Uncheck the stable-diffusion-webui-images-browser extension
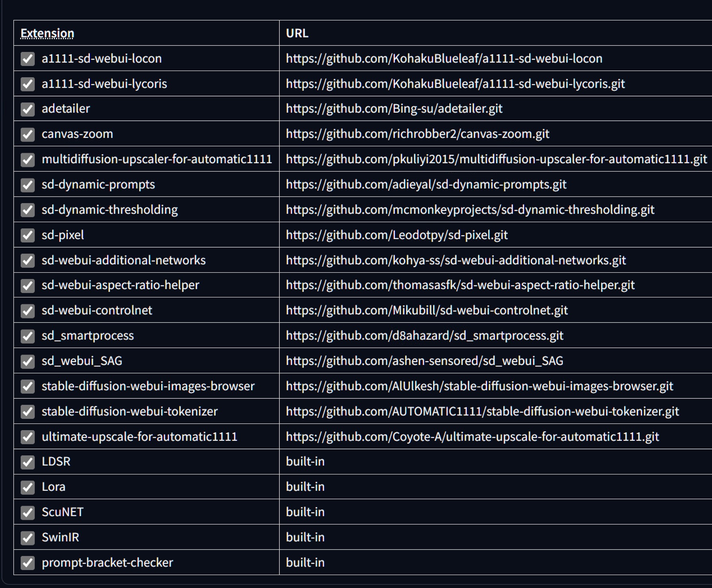The image size is (712, 588). click(x=27, y=386)
